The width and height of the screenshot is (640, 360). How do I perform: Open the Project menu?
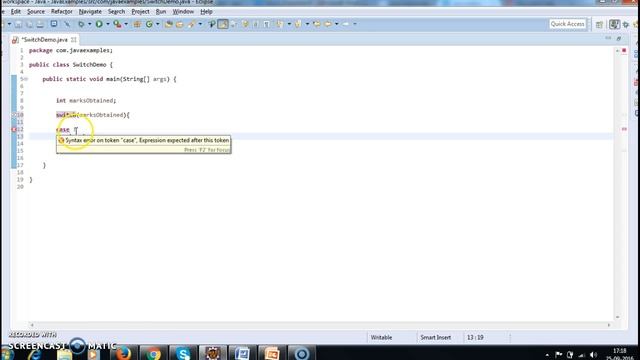140,11
